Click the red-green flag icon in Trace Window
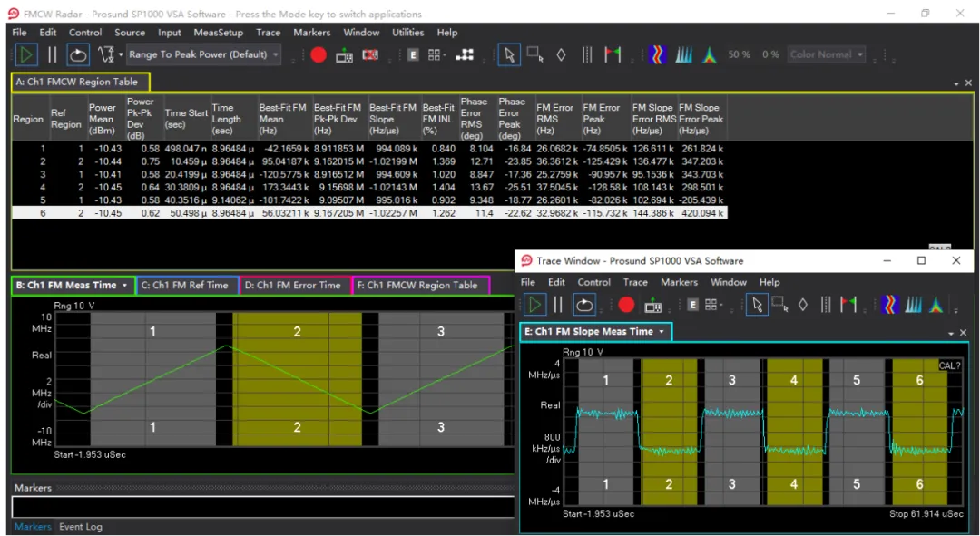This screenshot has width=980, height=536. pos(848,305)
